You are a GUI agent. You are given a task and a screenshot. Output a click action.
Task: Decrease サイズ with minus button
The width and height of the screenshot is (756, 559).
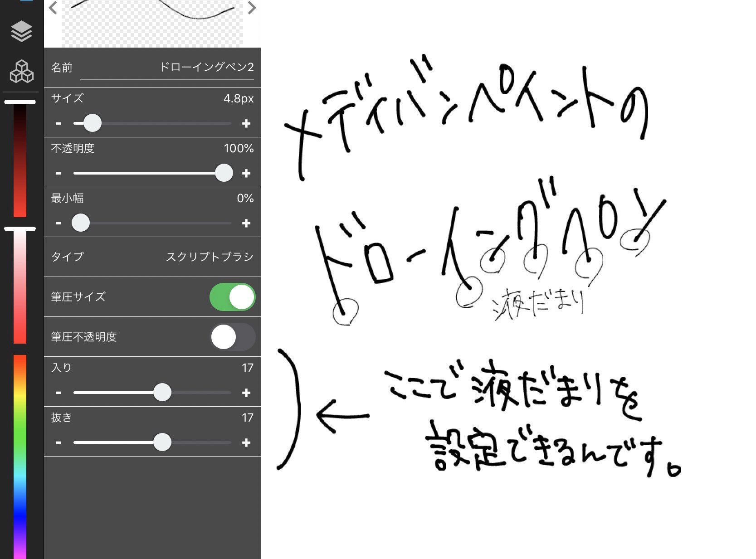pyautogui.click(x=59, y=123)
